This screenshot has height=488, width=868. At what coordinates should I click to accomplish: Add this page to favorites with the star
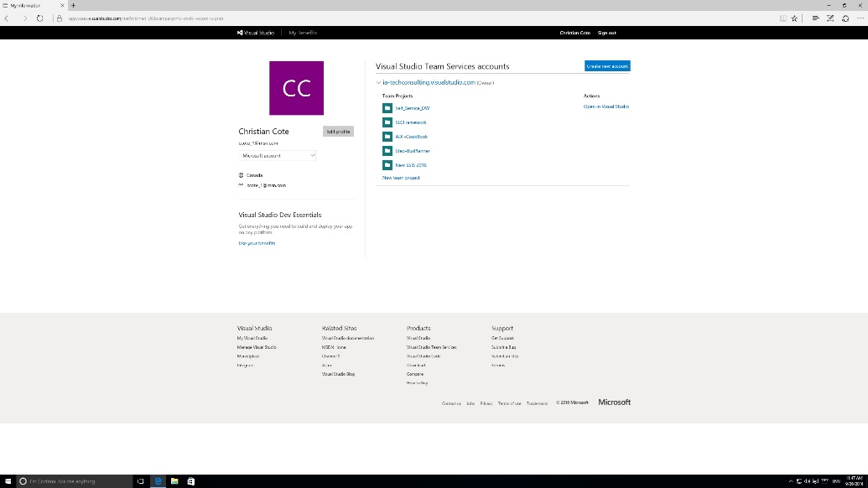point(794,18)
